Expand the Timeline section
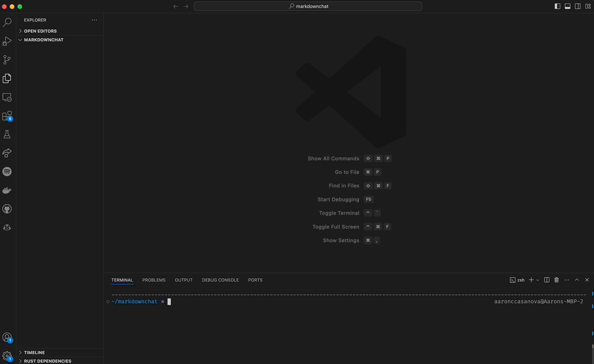The image size is (594, 364). tap(60, 352)
